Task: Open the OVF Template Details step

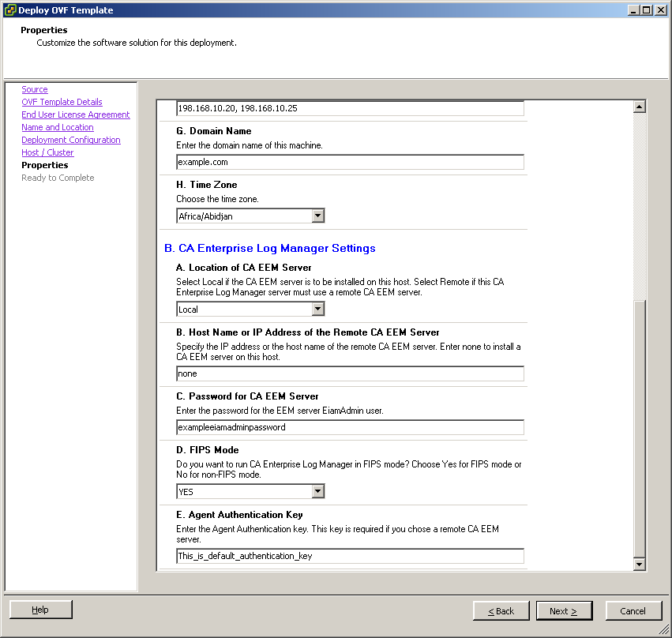Action: 62,101
